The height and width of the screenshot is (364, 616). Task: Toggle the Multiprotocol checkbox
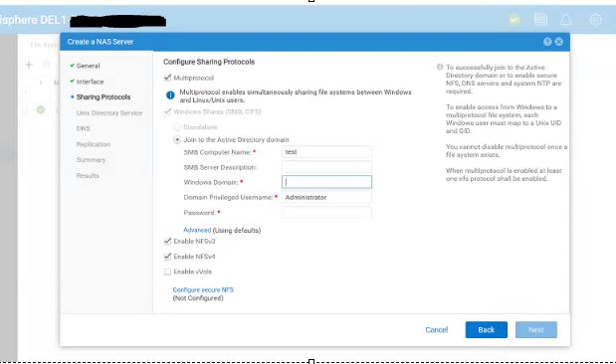[168, 78]
